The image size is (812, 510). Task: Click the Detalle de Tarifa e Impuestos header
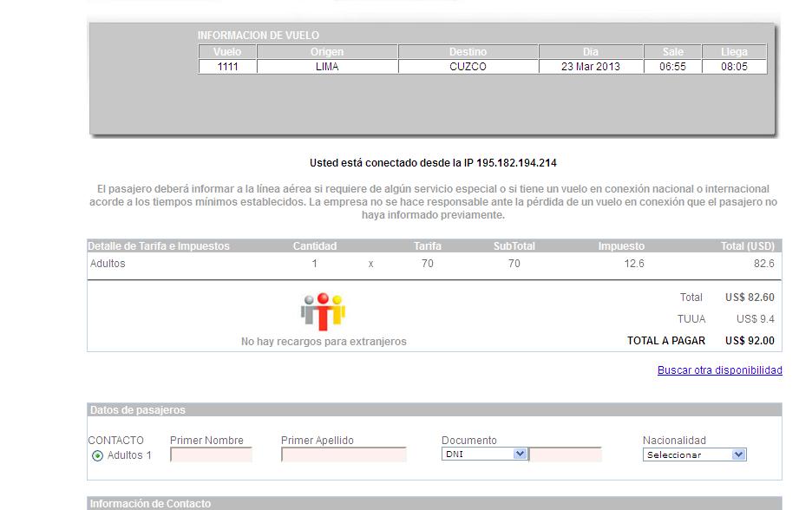160,246
